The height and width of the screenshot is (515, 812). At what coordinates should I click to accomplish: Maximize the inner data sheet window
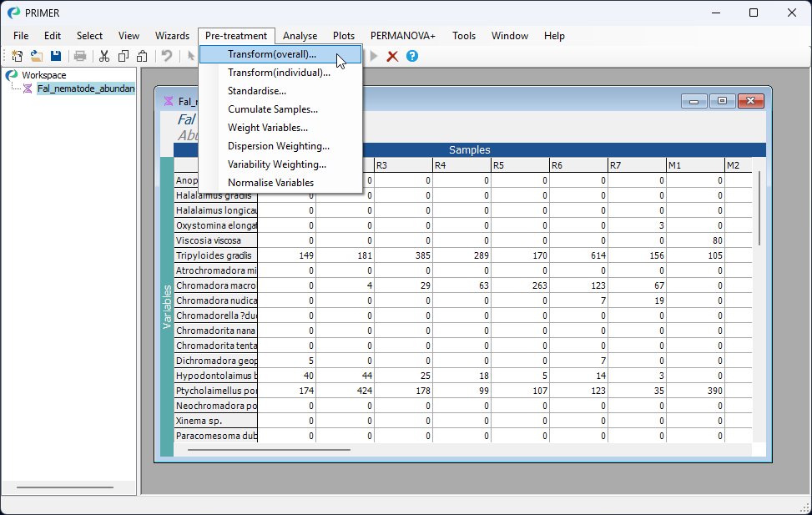[x=722, y=101]
